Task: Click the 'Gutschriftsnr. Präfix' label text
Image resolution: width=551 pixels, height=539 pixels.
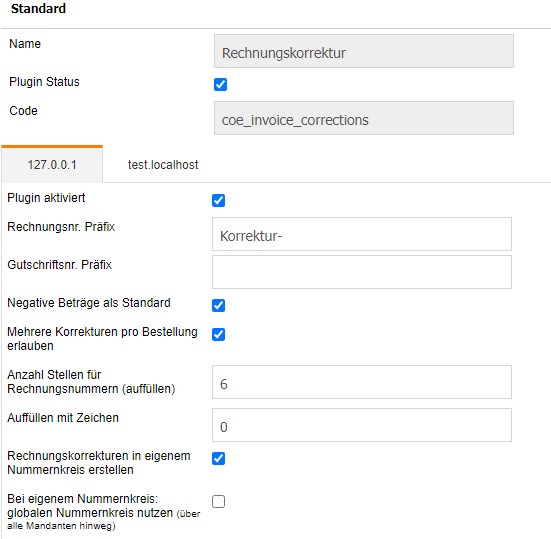Action: click(x=59, y=265)
